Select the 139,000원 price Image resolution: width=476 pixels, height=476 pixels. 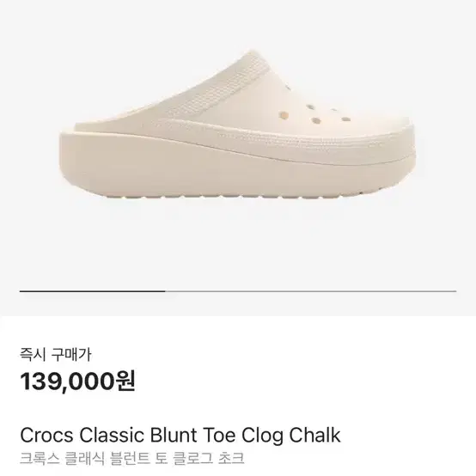pos(77,381)
